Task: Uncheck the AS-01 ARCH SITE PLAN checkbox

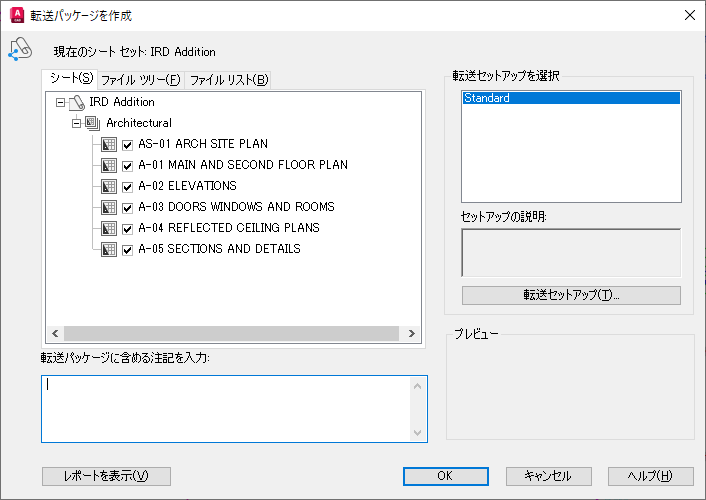Action: click(128, 144)
